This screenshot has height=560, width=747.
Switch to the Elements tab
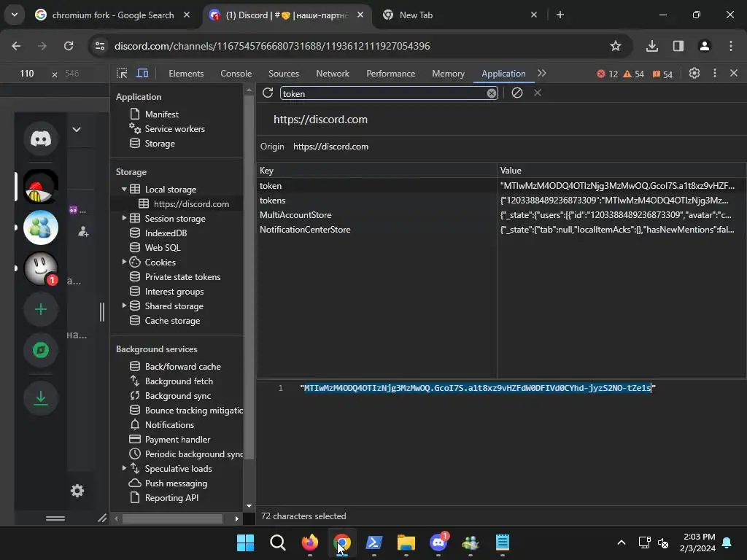pos(186,74)
